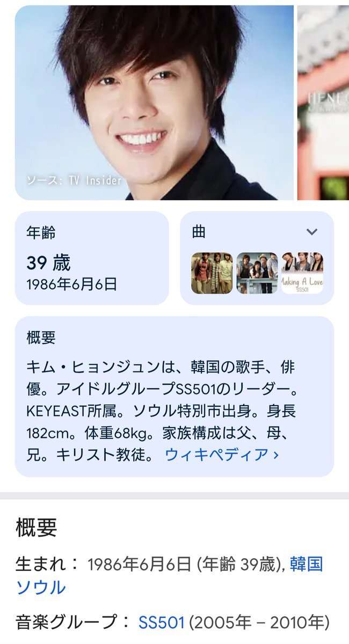Tap the キム・ヒョンジュン description text

click(93, 368)
